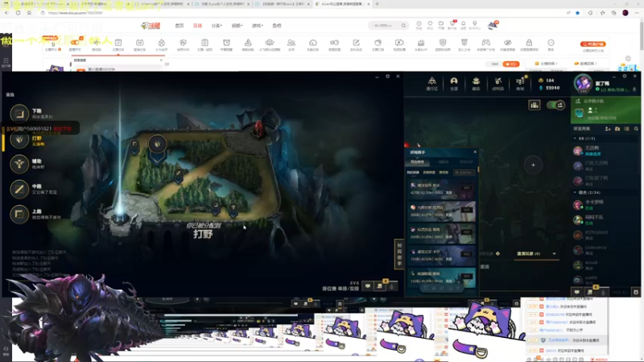
Task: Expand the 邀请玩家 (0) dropdown arrow
Action: click(x=554, y=253)
